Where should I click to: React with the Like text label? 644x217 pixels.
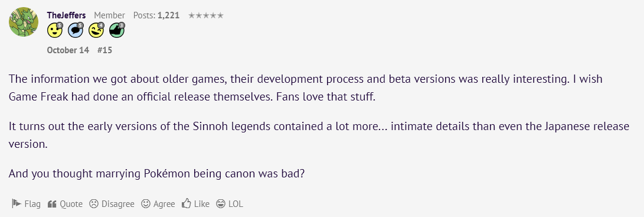(202, 204)
